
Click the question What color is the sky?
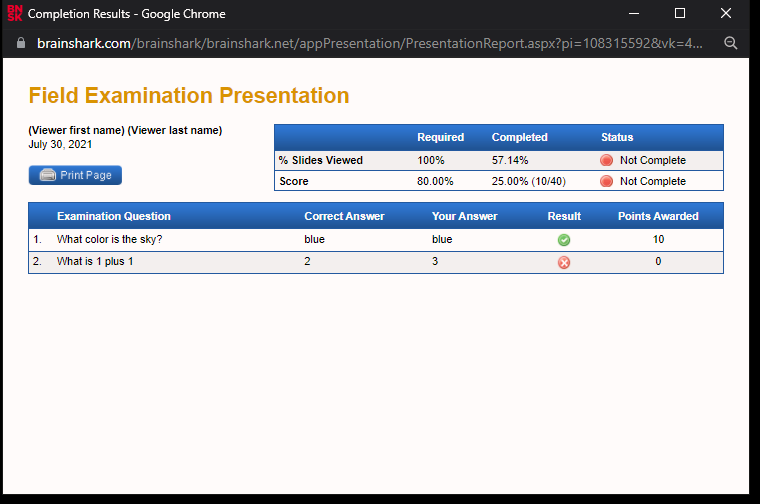pyautogui.click(x=110, y=239)
